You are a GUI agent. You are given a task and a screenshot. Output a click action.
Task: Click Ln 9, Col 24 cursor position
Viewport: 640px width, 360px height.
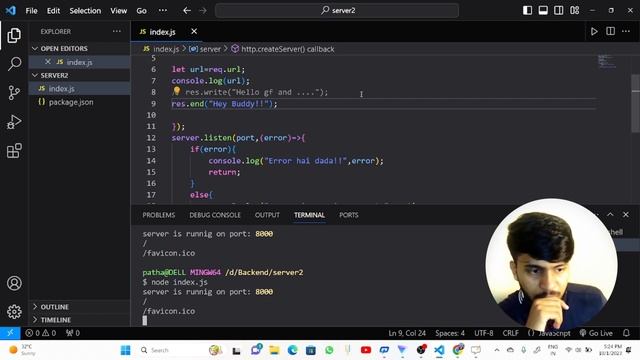point(407,333)
